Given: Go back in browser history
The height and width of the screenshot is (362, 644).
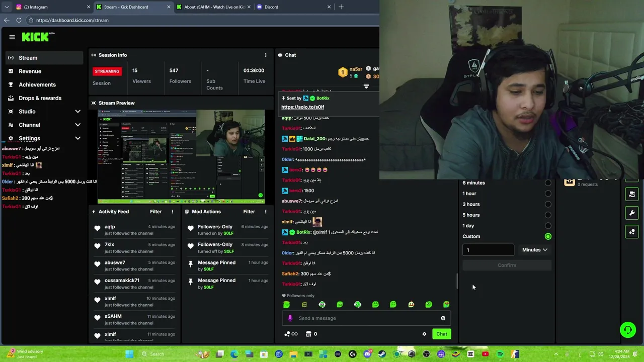Looking at the screenshot, I should 7,20.
